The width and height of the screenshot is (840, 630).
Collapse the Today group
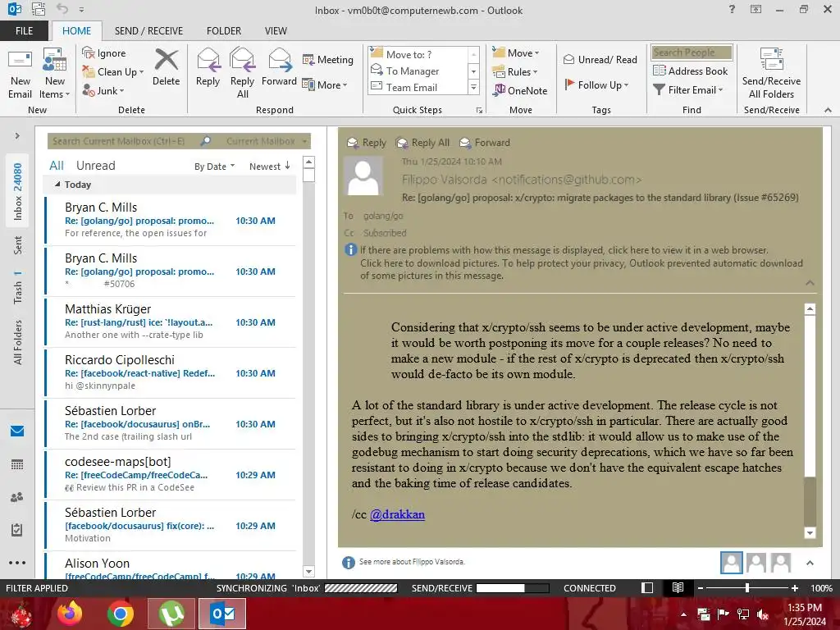click(57, 185)
